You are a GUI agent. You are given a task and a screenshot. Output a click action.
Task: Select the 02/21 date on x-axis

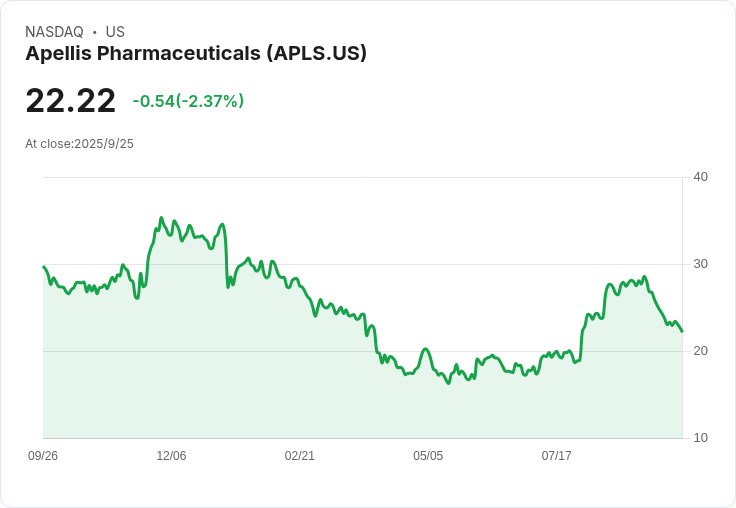point(300,456)
